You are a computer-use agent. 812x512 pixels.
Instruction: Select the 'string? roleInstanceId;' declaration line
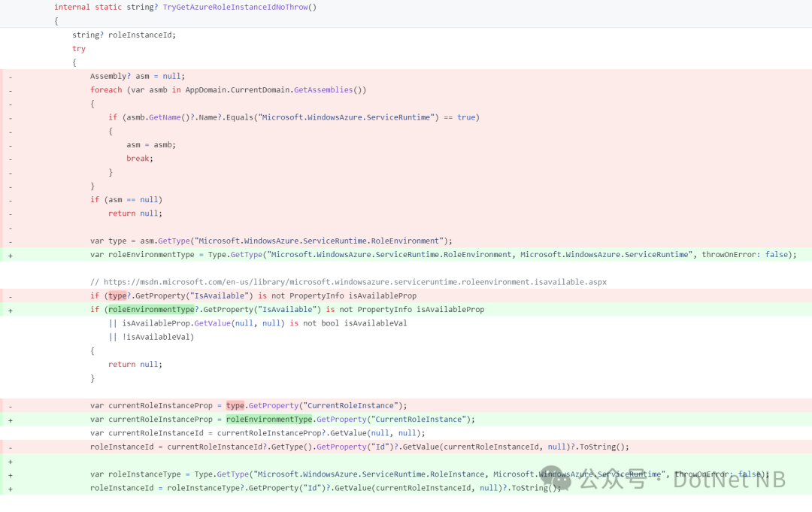coord(124,35)
